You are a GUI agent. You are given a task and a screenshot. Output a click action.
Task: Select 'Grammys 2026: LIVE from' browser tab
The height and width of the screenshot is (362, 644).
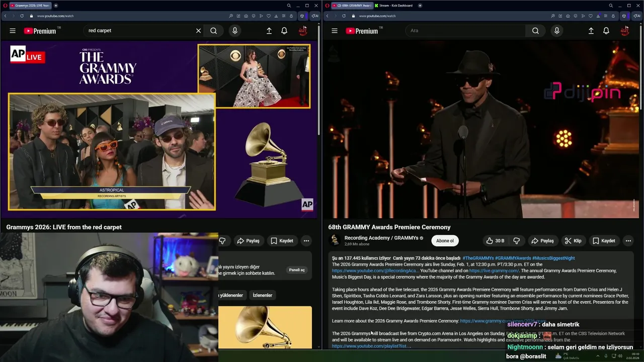[x=30, y=6]
